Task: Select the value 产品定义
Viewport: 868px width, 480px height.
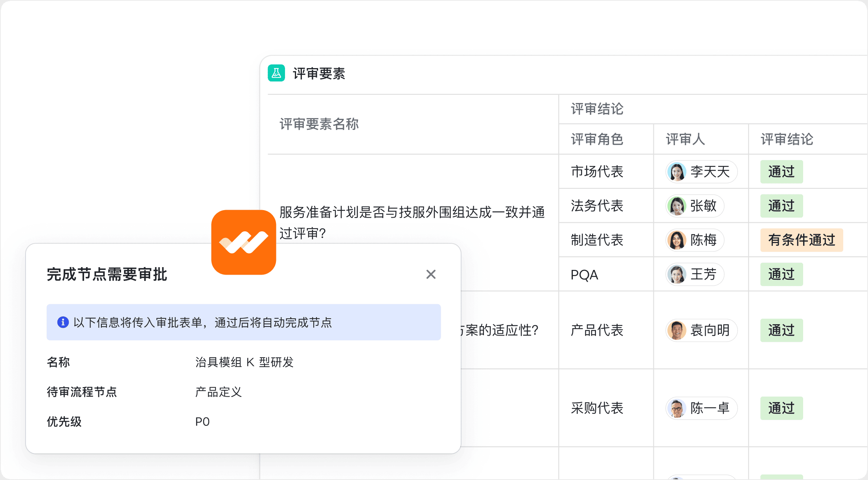Action: (219, 392)
